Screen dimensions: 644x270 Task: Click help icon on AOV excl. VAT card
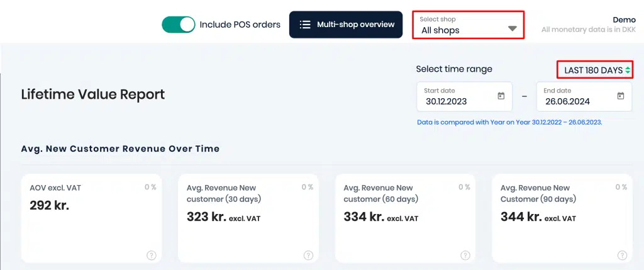click(x=151, y=256)
